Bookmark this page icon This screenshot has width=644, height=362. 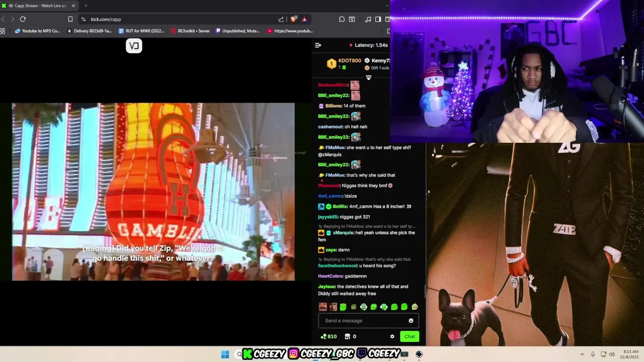[x=70, y=19]
